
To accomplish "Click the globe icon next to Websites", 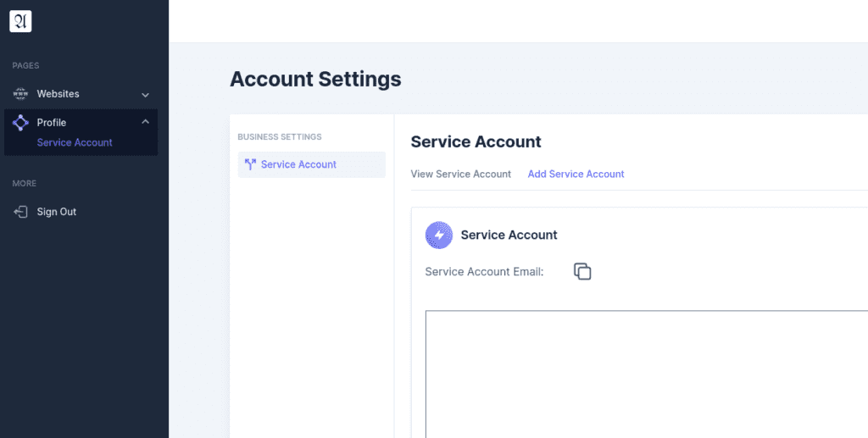I will point(20,94).
